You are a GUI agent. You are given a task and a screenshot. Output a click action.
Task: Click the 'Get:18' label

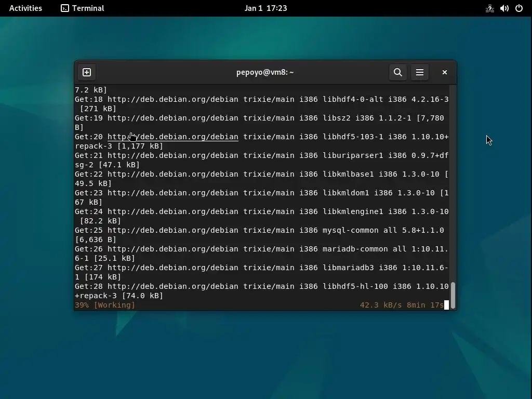click(88, 99)
